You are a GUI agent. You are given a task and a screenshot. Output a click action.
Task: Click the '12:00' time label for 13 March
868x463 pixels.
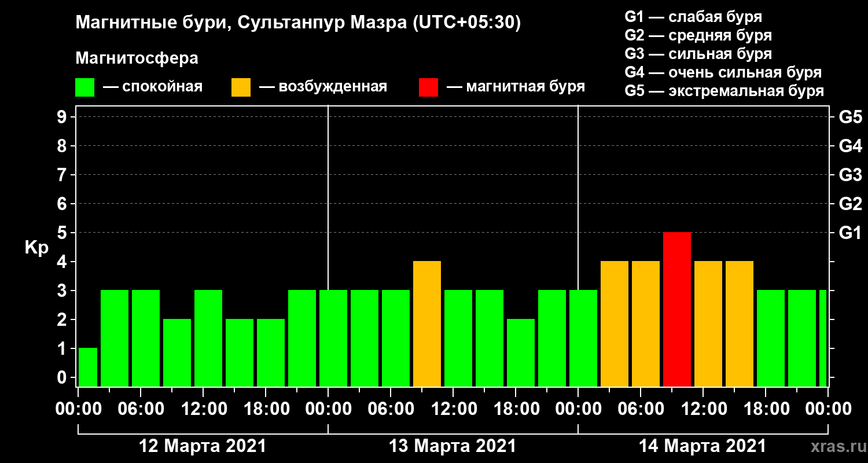[x=453, y=409]
